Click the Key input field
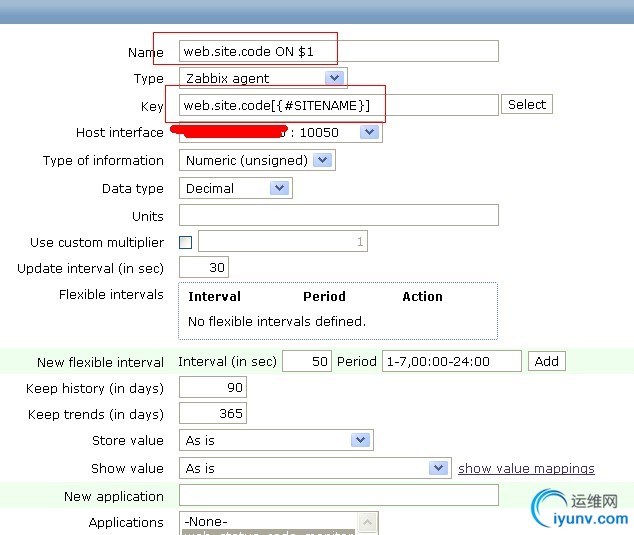The width and height of the screenshot is (634, 535). pyautogui.click(x=338, y=105)
